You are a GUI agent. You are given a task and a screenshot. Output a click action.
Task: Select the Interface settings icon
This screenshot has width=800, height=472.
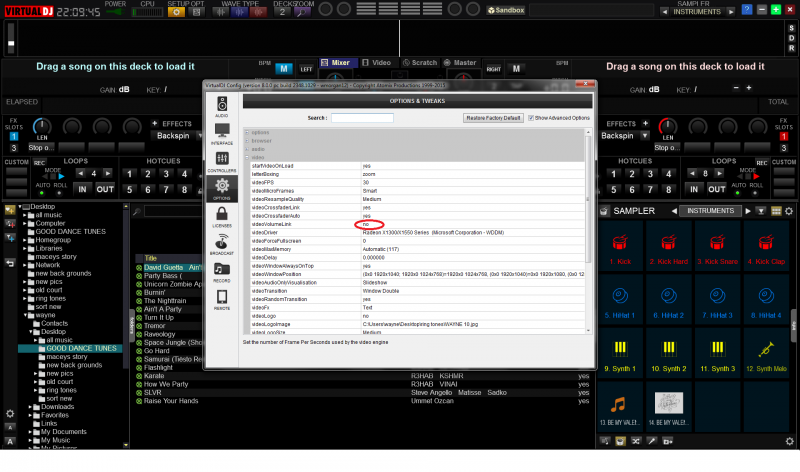tap(221, 131)
